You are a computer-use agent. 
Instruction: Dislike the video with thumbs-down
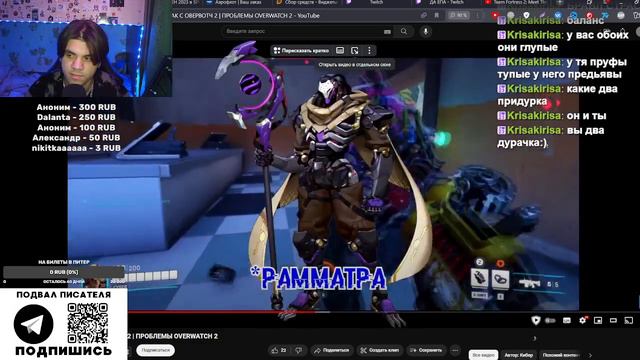point(299,350)
